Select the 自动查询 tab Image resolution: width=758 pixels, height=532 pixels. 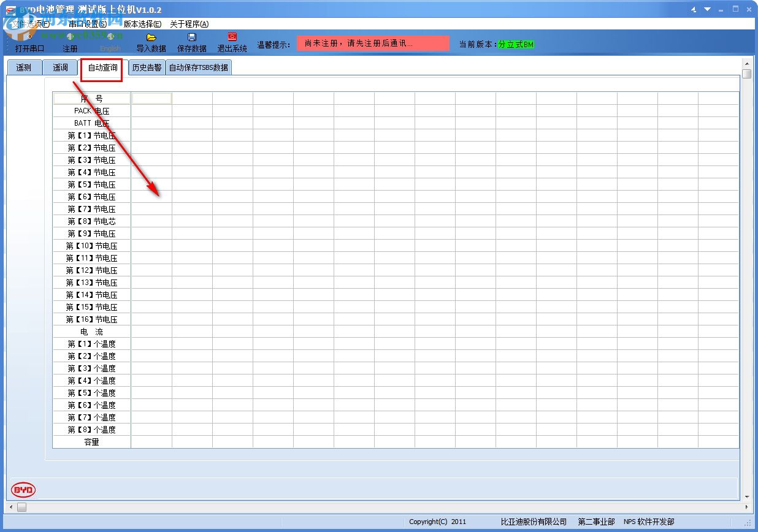(x=102, y=67)
